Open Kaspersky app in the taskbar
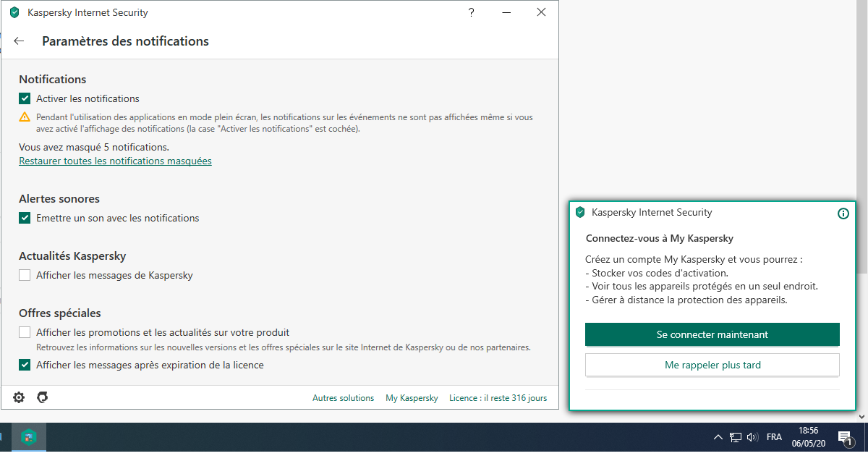This screenshot has width=868, height=469. click(x=29, y=437)
